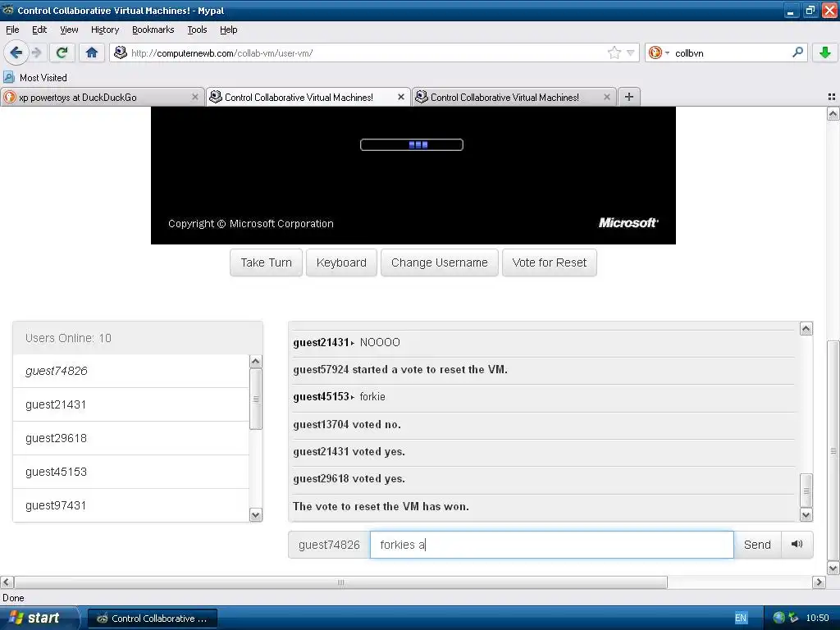
Task: Select guest21431 in the users list
Action: click(131, 404)
